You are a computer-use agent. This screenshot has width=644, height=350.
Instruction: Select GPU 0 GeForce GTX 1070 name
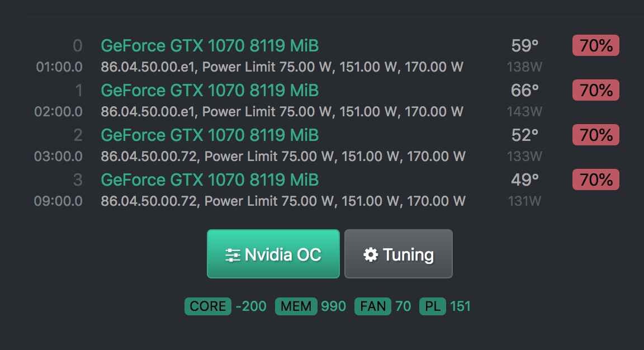pyautogui.click(x=210, y=45)
